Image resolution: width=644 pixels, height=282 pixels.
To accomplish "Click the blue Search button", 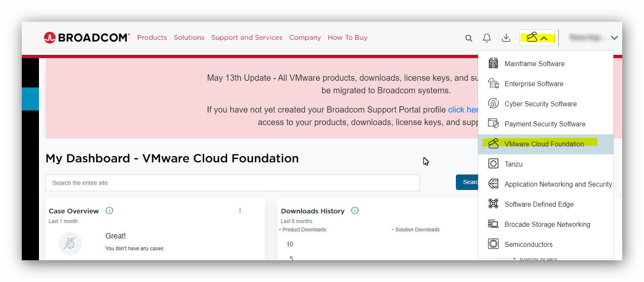I will pos(467,182).
